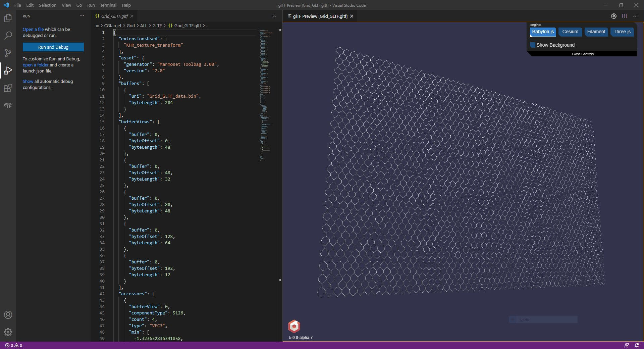The image size is (644, 349).
Task: Open the Search view icon
Action: click(8, 36)
